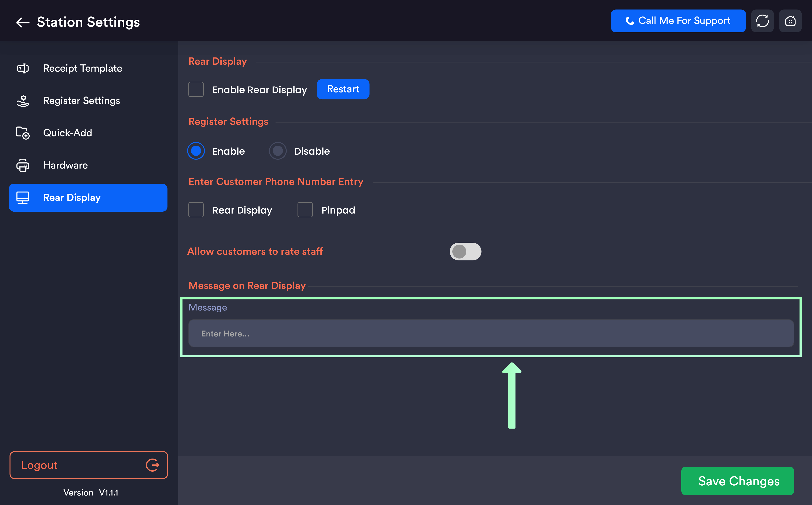The height and width of the screenshot is (505, 812).
Task: Click the Register Settings gear-hand icon
Action: pyautogui.click(x=23, y=101)
